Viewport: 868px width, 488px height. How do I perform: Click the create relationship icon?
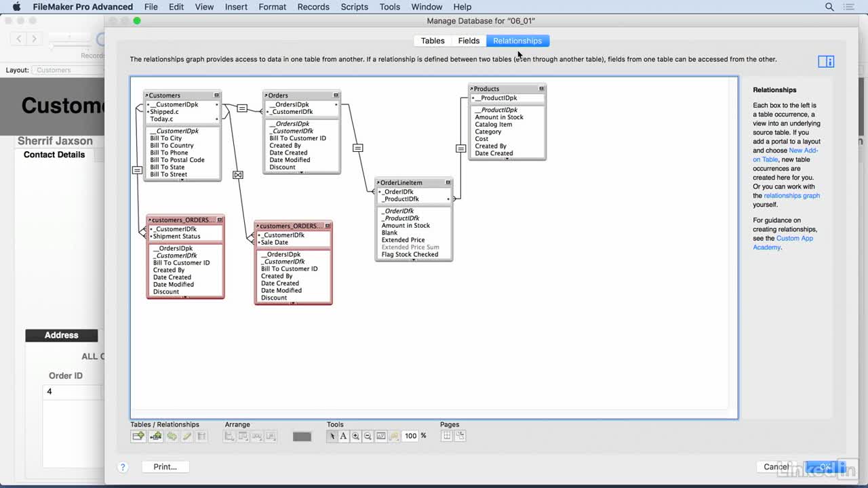[156, 436]
